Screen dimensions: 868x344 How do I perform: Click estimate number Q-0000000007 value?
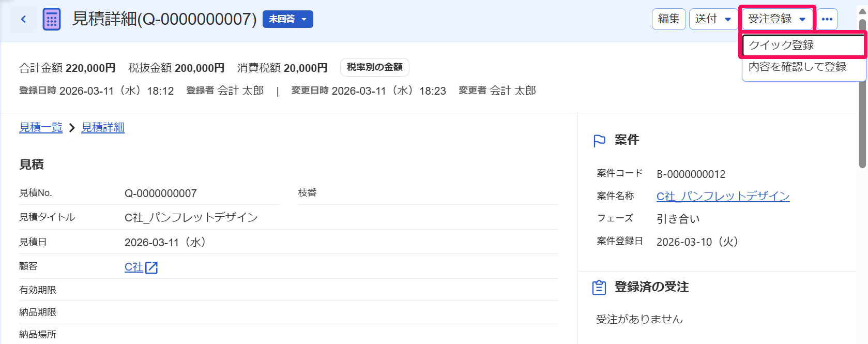pyautogui.click(x=161, y=193)
